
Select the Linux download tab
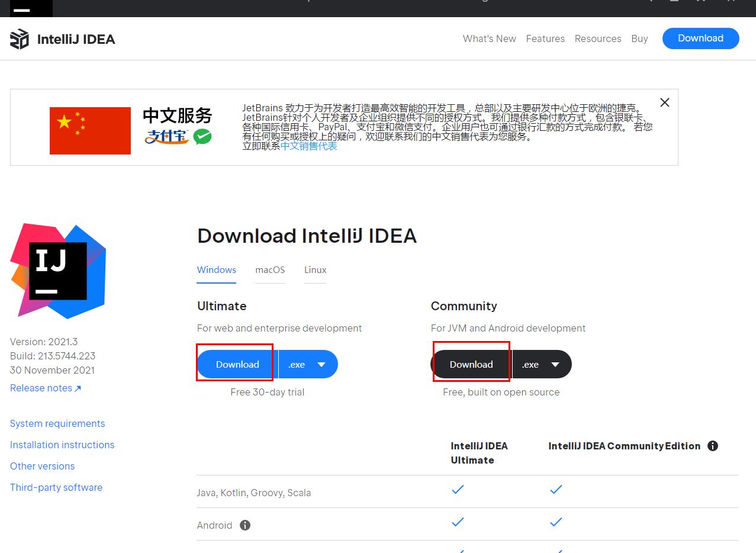tap(314, 270)
